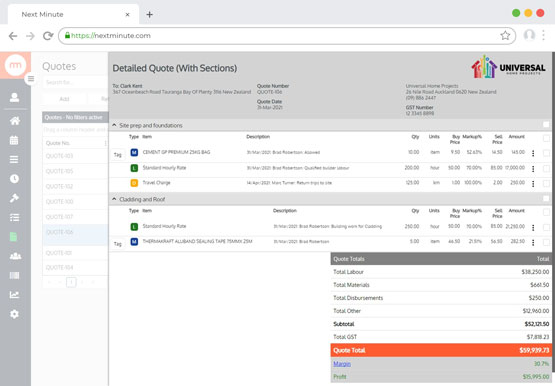Image resolution: width=555 pixels, height=386 pixels.
Task: Click the Tag button on Cement row
Action: click(x=118, y=155)
